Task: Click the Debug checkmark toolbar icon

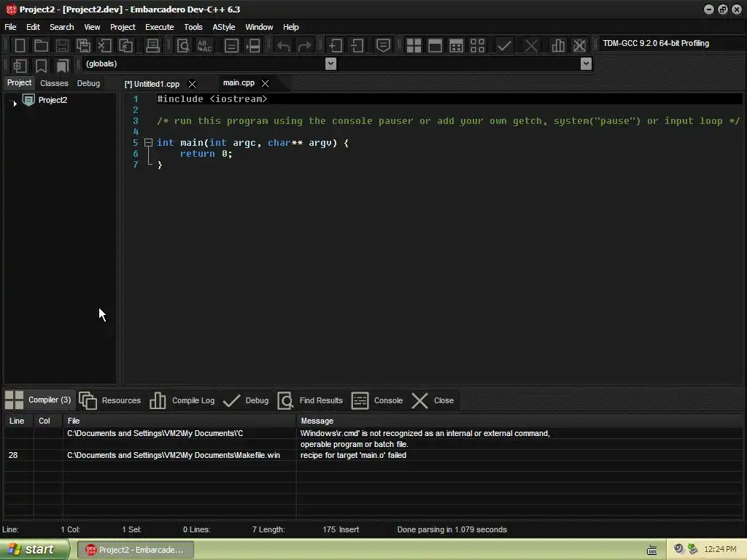Action: (x=504, y=46)
